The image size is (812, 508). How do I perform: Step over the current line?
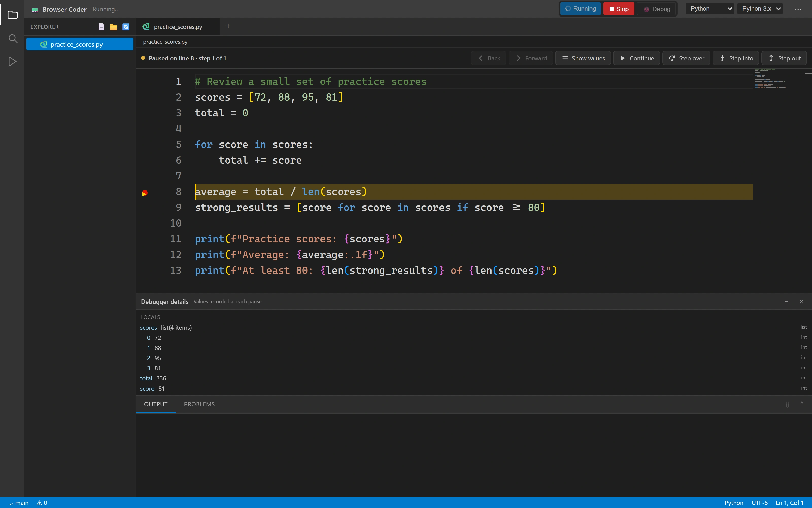pos(686,58)
